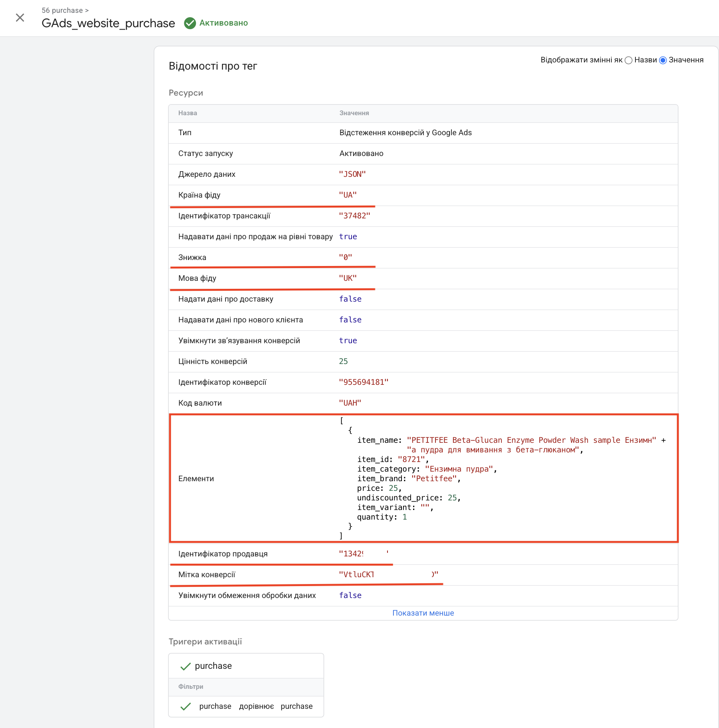Click the Джерело даних JSON value

point(352,174)
